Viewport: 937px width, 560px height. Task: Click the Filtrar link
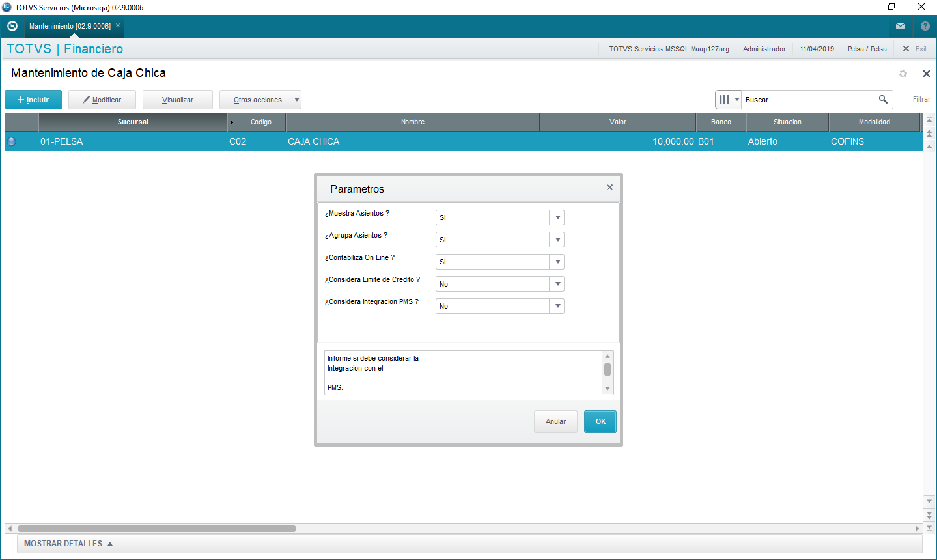point(921,99)
